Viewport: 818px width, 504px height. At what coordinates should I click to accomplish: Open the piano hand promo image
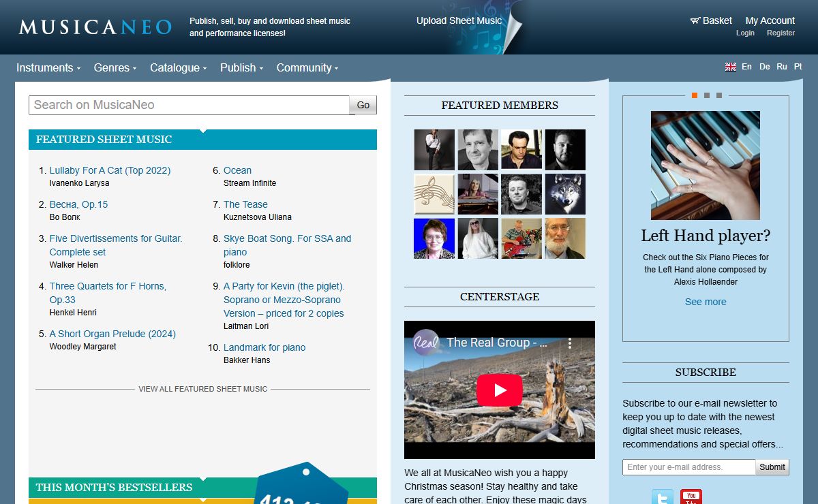(x=706, y=166)
